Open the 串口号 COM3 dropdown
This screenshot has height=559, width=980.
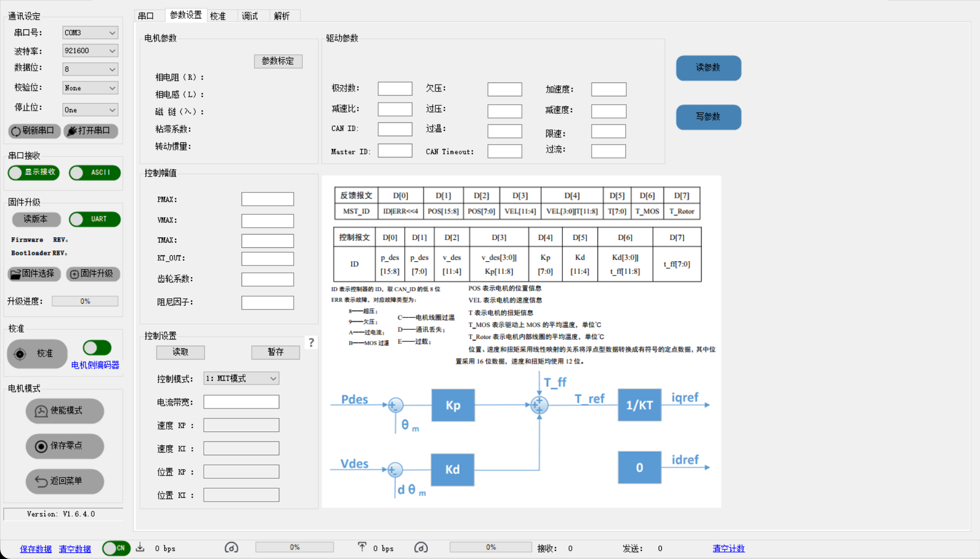[x=90, y=32]
